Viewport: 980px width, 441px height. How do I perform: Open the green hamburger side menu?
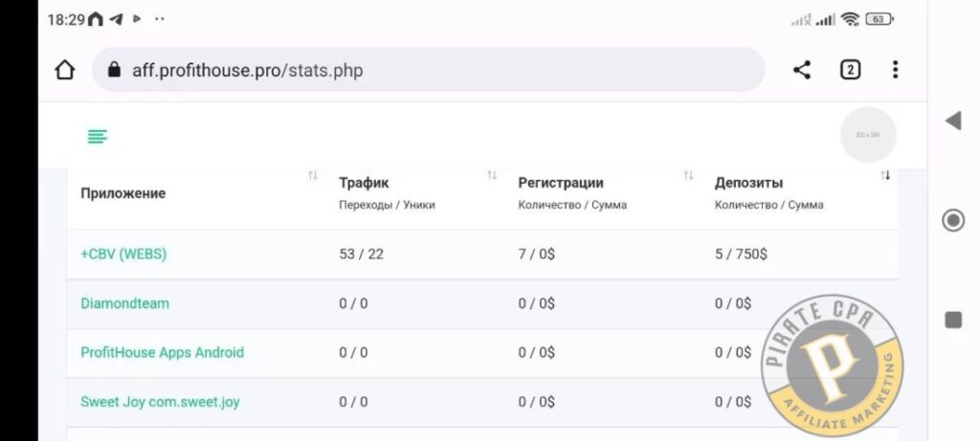coord(98,136)
